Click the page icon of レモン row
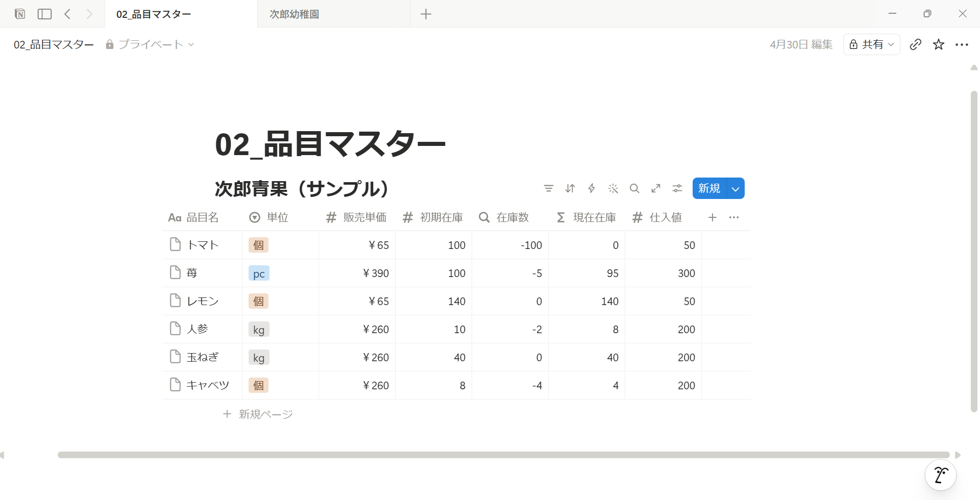This screenshot has height=500, width=980. 175,301
